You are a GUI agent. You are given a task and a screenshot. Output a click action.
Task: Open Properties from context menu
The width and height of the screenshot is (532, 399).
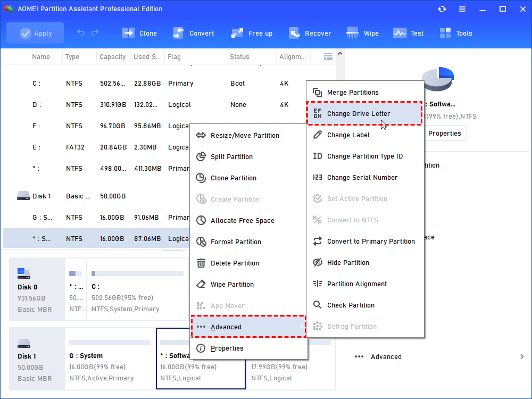coord(248,348)
